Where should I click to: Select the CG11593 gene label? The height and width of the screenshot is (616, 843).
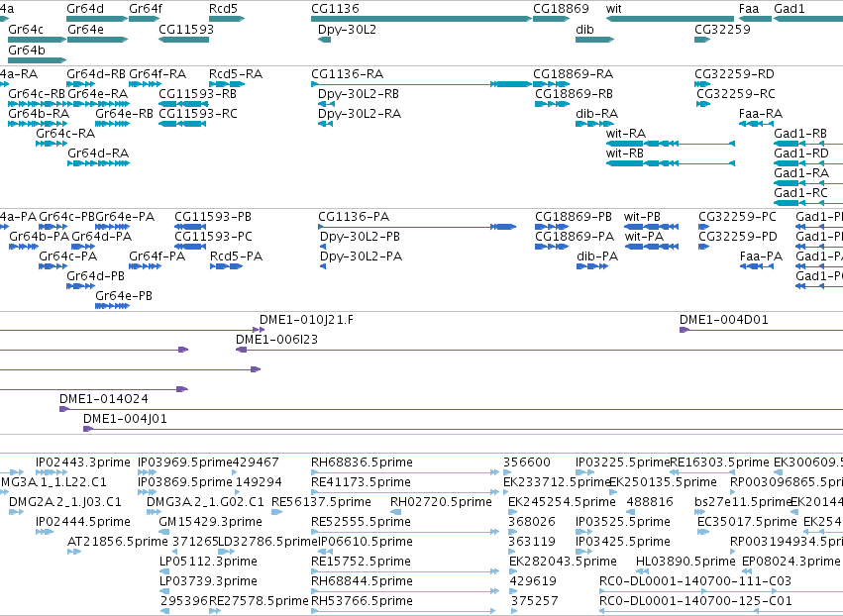pos(186,29)
